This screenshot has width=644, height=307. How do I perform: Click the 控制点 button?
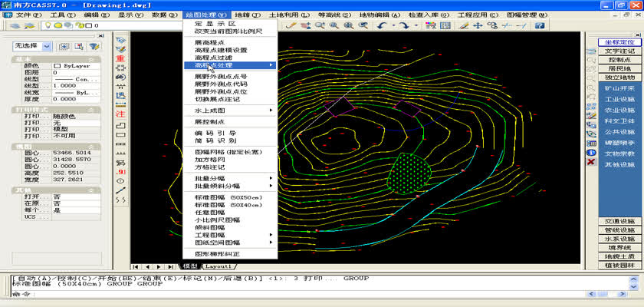click(x=619, y=60)
